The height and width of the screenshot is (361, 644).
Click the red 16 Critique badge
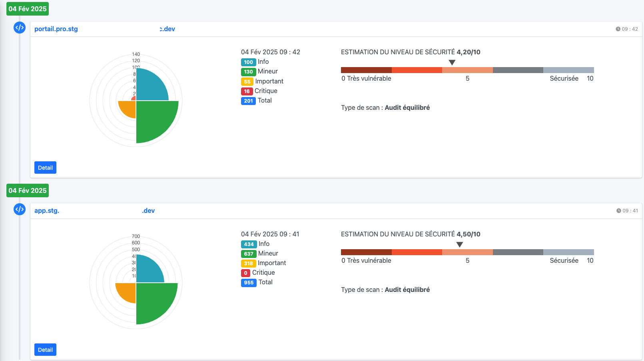click(x=247, y=91)
